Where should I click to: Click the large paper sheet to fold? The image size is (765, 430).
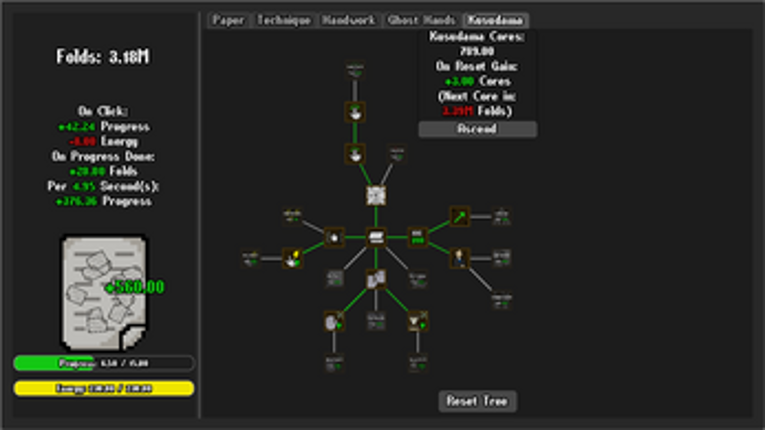[x=103, y=293]
